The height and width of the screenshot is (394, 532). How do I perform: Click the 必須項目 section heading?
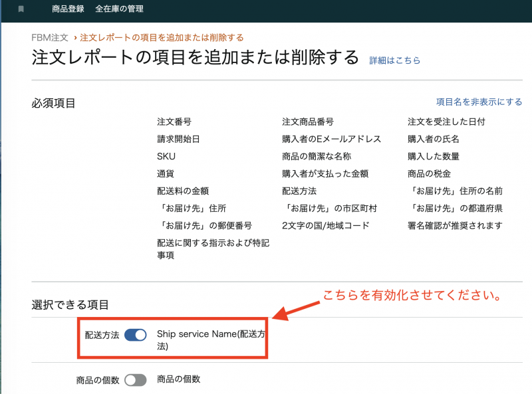coord(53,104)
